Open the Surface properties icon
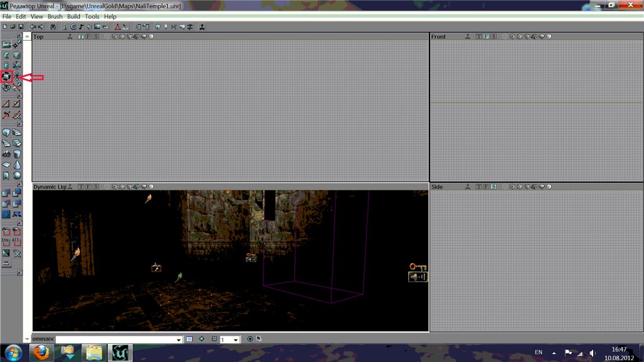The height and width of the screenshot is (362, 644). point(146,26)
